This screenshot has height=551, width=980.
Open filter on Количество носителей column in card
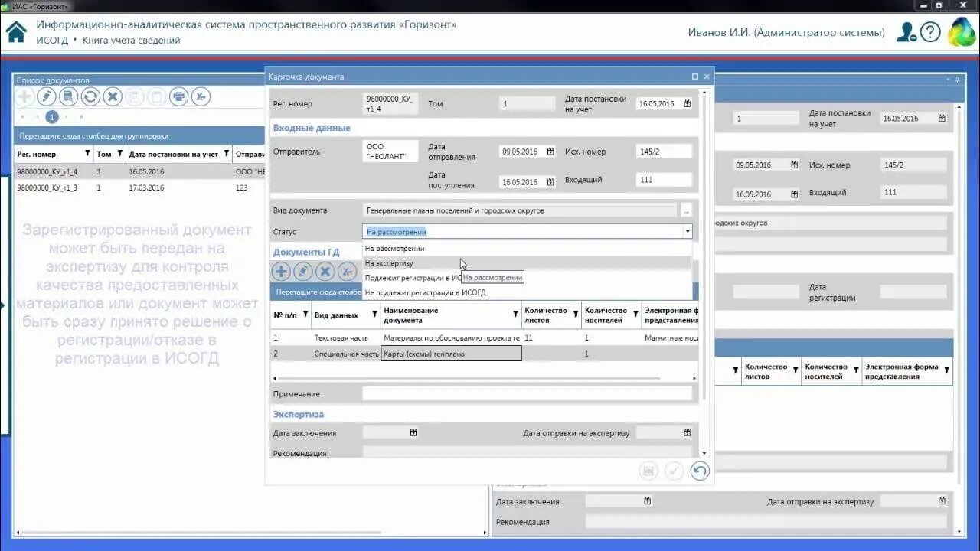635,315
